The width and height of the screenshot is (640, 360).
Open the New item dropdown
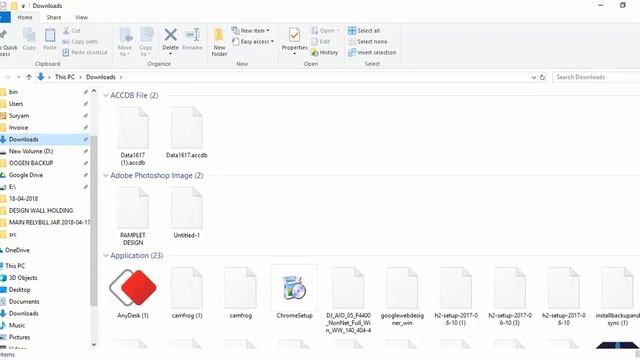point(251,31)
